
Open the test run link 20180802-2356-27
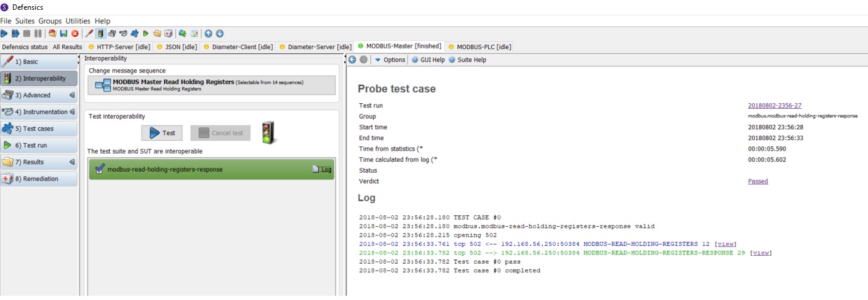774,106
